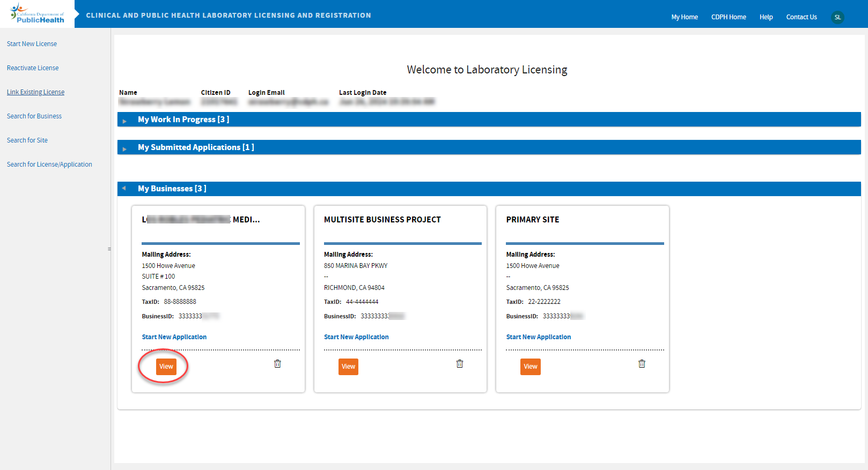Start New Application for MEDI... business
Viewport: 868px width, 470px height.
tap(174, 337)
